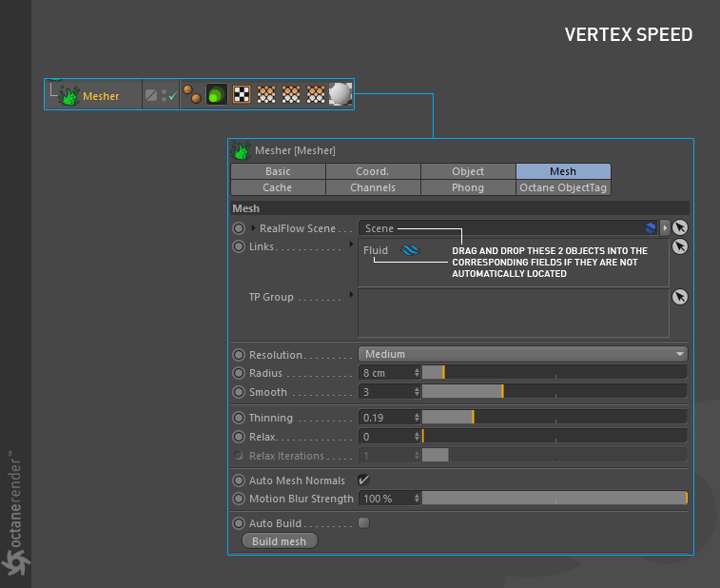Click the Smooth stepper arrows
The height and width of the screenshot is (588, 720).
pyautogui.click(x=417, y=392)
